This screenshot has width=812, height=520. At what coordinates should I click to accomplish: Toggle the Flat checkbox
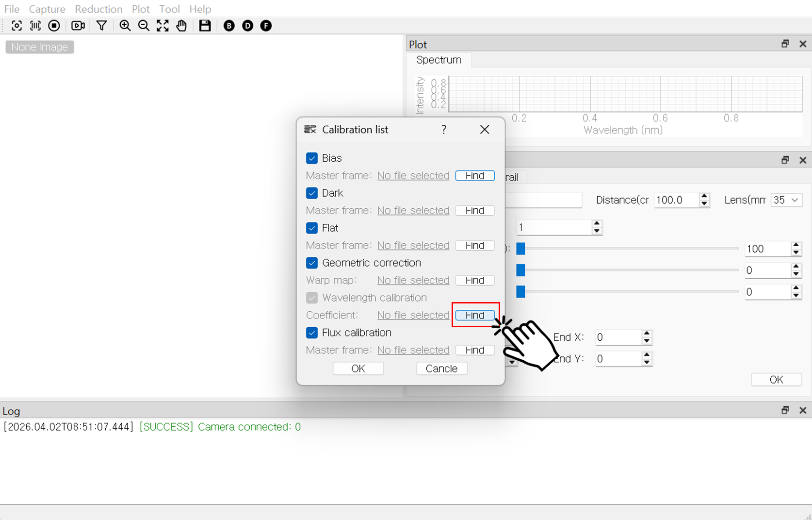click(x=312, y=228)
